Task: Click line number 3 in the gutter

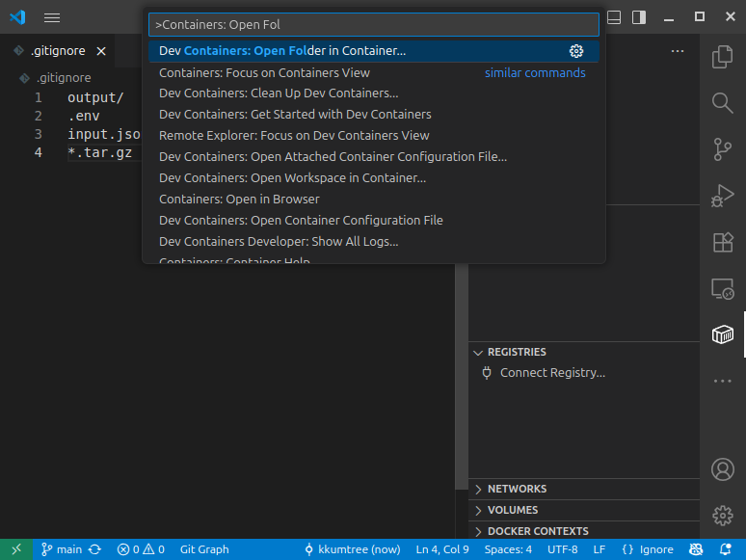Action: click(38, 134)
